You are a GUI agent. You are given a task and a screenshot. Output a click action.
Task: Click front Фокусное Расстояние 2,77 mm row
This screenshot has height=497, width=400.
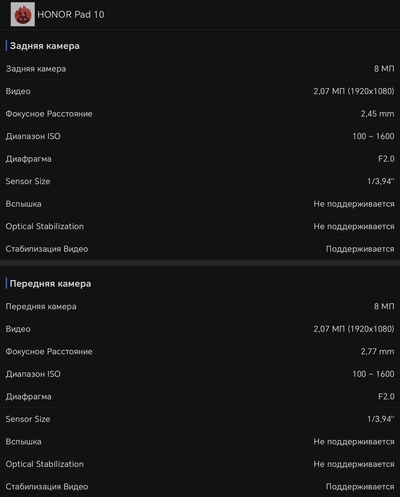pyautogui.click(x=200, y=351)
